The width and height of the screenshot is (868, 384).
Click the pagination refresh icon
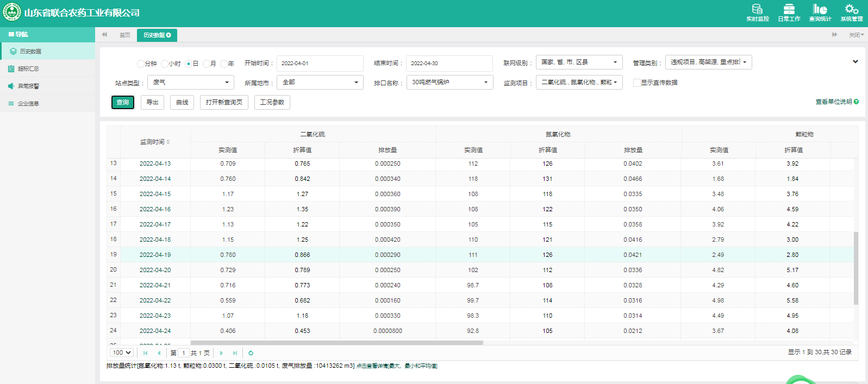tap(251, 353)
